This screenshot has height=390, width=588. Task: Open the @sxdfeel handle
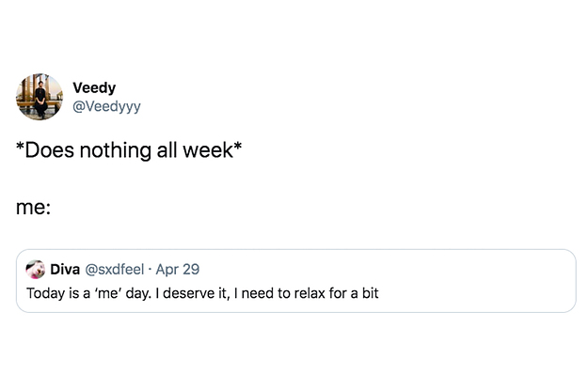click(115, 270)
